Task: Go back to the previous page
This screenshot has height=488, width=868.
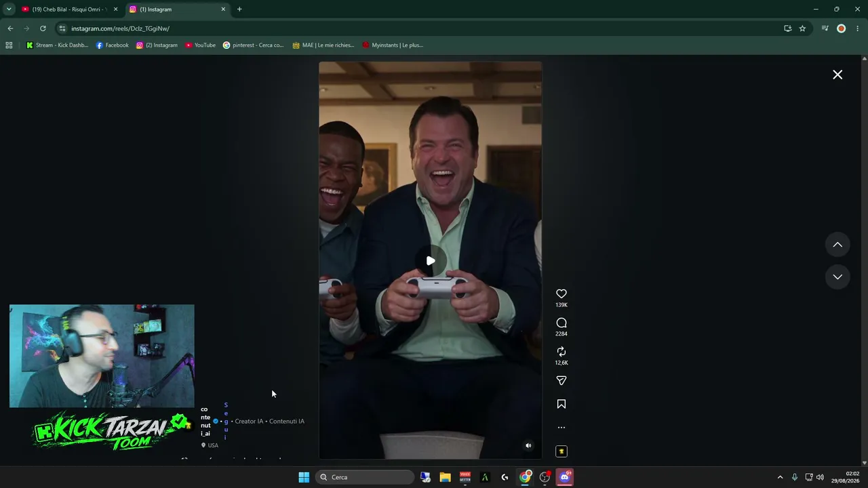Action: (x=10, y=28)
